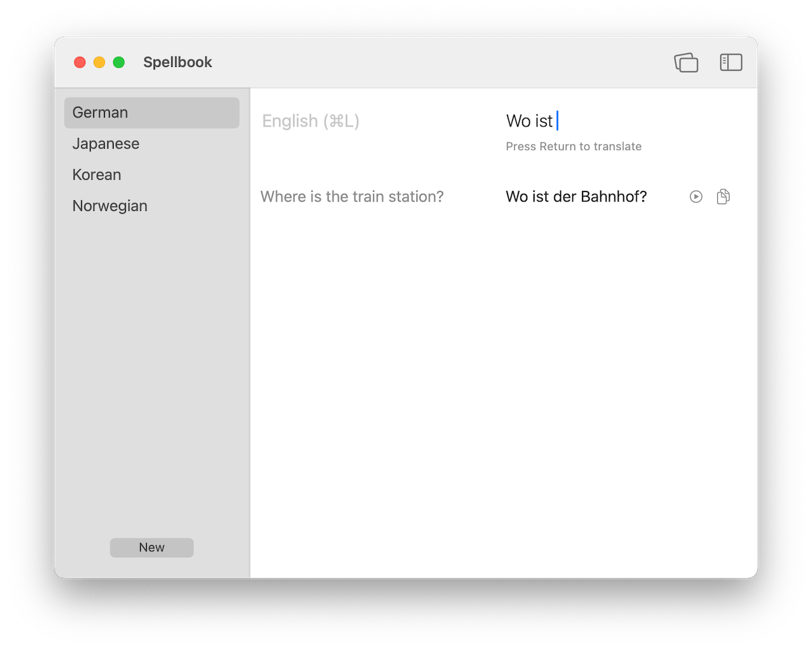Click the split-view sidebar icon top right
Viewport: 812px width, 650px height.
coord(731,62)
